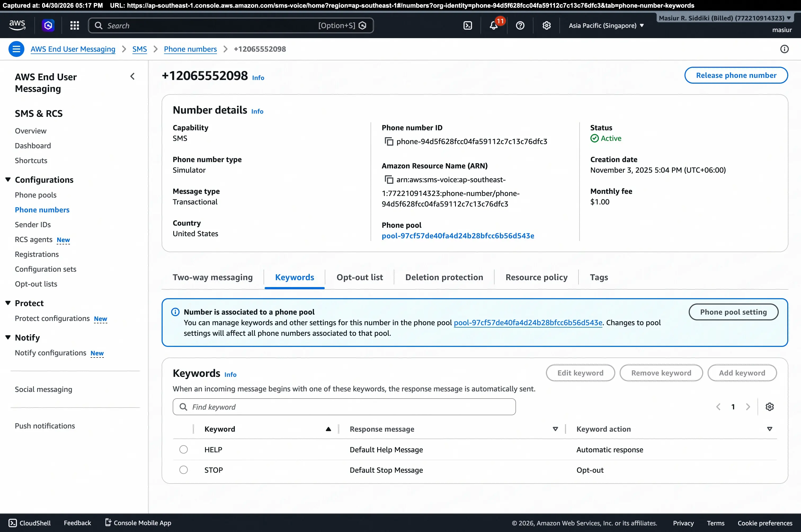Go to next page of keywords
Screen dimensions: 801x532
[748, 407]
